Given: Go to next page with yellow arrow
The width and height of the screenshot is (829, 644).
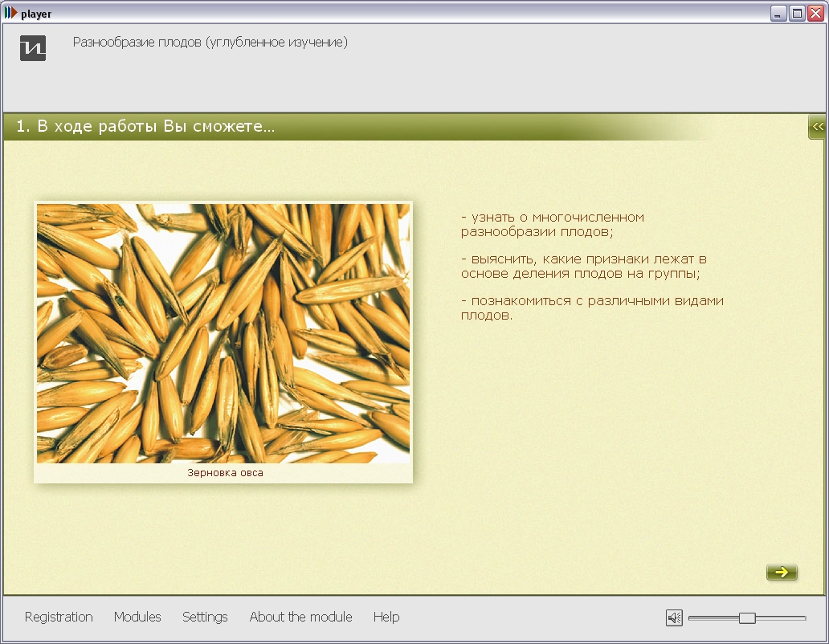Looking at the screenshot, I should click(x=782, y=573).
